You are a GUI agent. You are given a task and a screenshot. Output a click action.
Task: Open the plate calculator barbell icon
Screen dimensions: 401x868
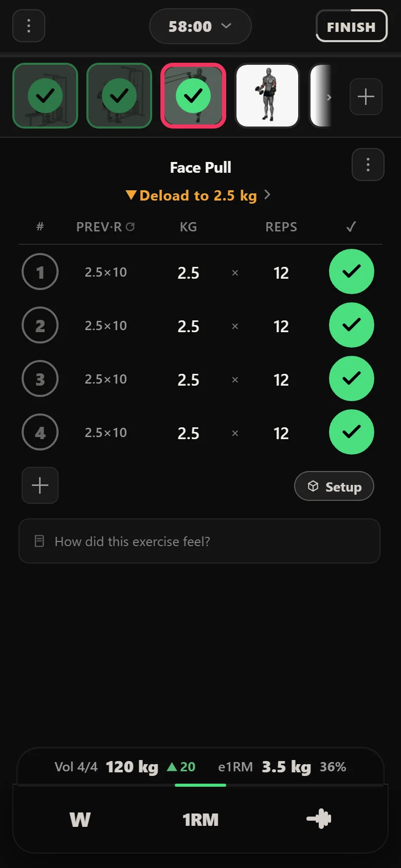[319, 819]
